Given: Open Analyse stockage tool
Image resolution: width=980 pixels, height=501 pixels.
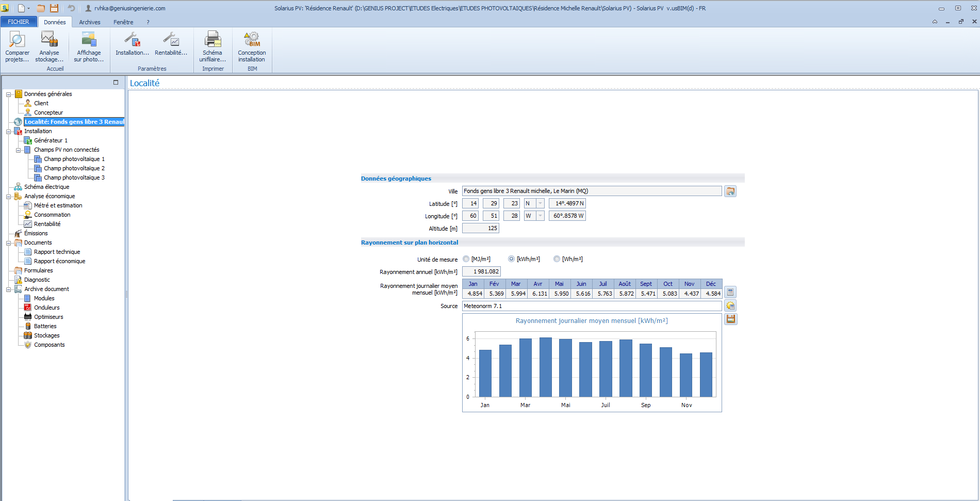Looking at the screenshot, I should click(49, 46).
